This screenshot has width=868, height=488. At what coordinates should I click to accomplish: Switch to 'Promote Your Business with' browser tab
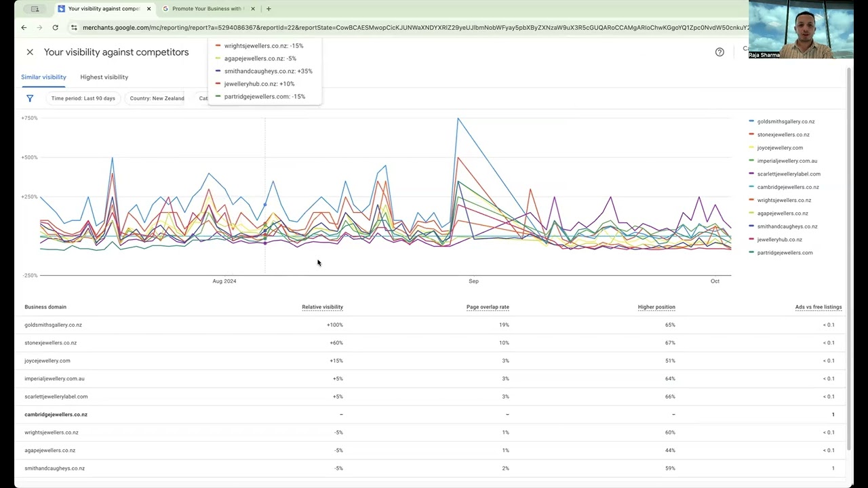[208, 9]
